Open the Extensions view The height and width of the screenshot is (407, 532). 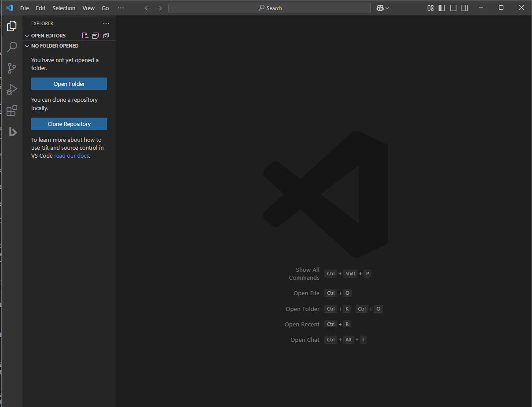point(12,111)
